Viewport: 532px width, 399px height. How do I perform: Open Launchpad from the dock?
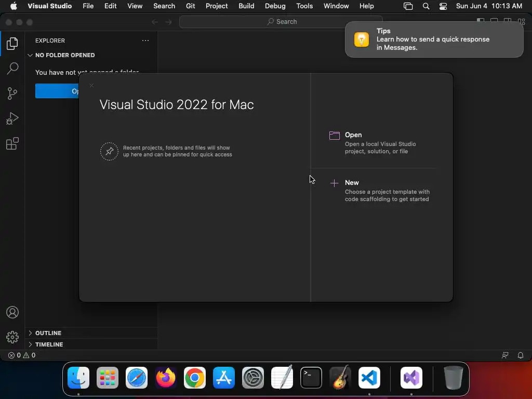107,378
